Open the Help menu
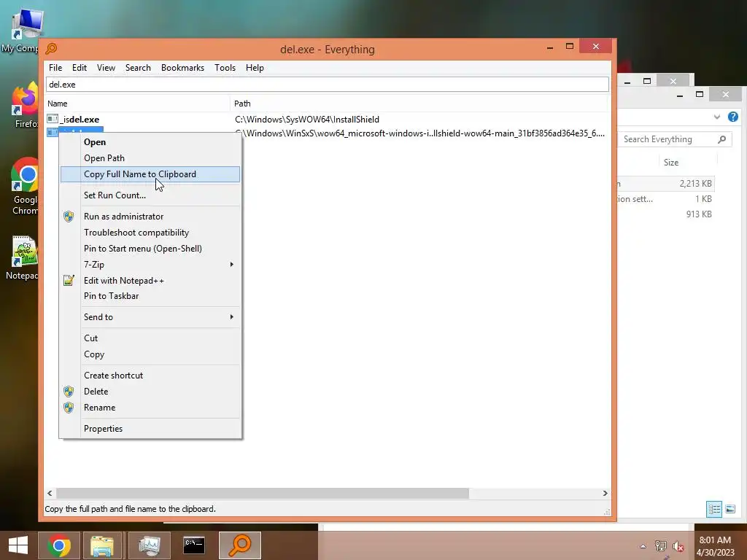Screen dimensions: 747x560 pyautogui.click(x=255, y=68)
